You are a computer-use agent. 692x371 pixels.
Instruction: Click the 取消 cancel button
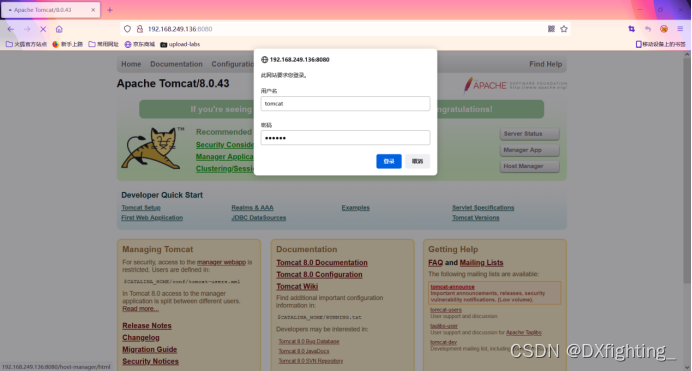click(x=417, y=161)
